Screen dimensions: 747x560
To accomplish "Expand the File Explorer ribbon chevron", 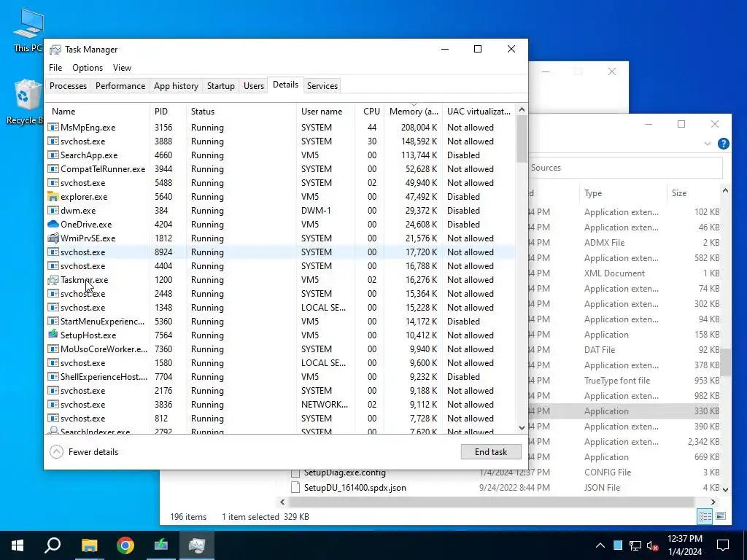I will [708, 144].
